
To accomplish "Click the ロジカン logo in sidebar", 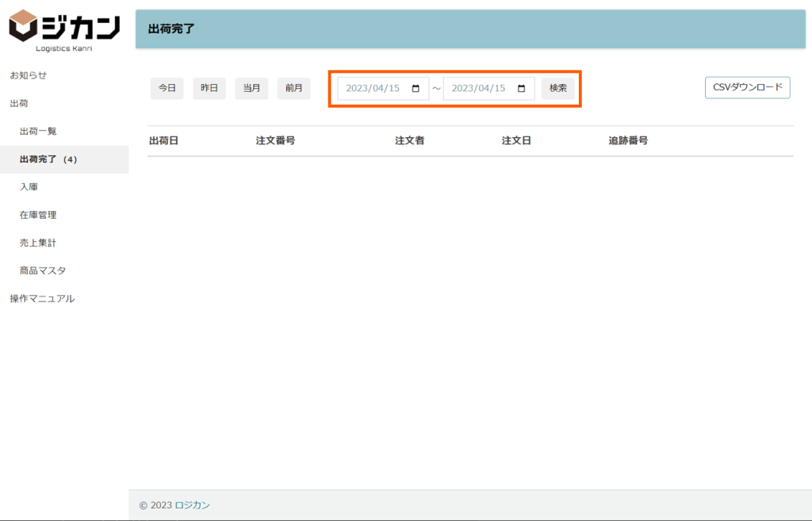I will point(64,30).
